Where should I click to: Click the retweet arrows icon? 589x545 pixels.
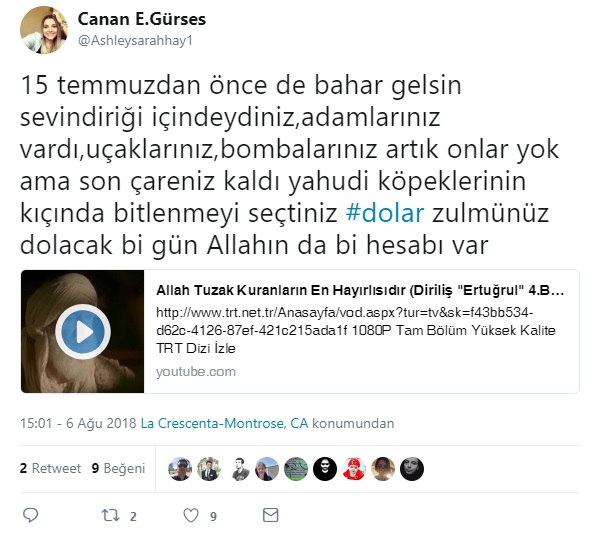pos(111,515)
